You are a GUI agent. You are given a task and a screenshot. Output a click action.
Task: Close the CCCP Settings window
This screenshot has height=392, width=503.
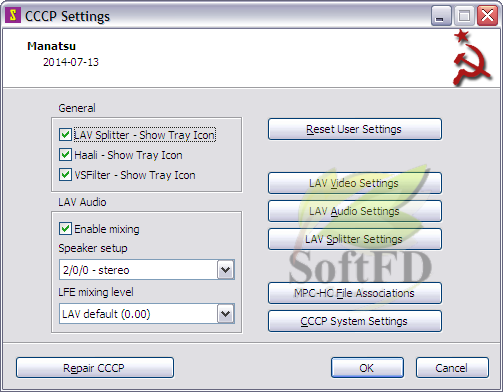coord(487,16)
